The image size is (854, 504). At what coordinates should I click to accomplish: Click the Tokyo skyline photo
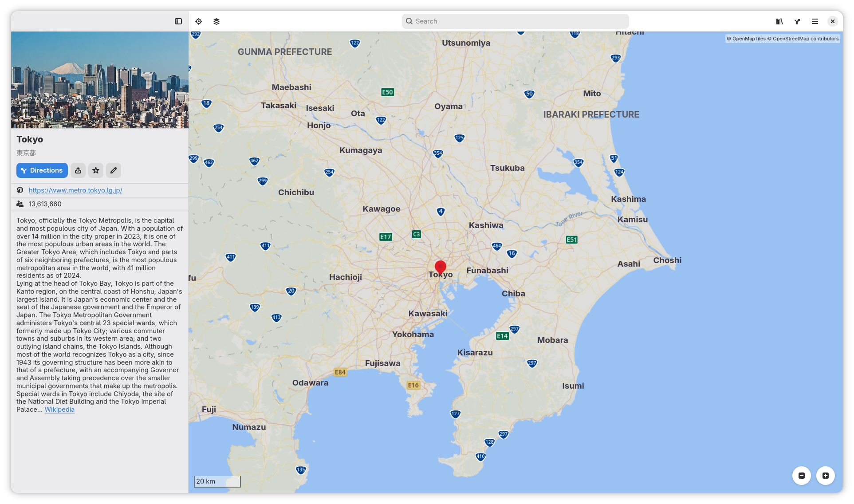(100, 80)
